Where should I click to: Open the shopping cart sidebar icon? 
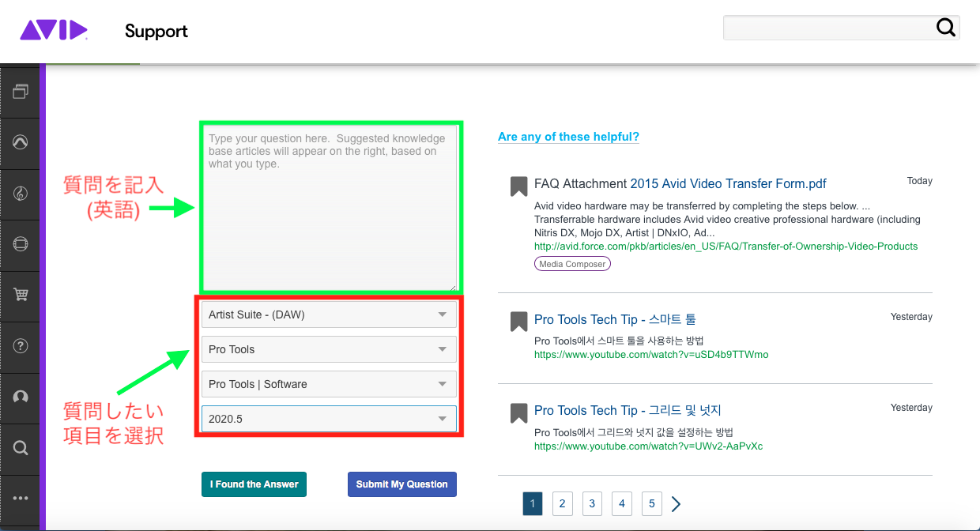[21, 295]
